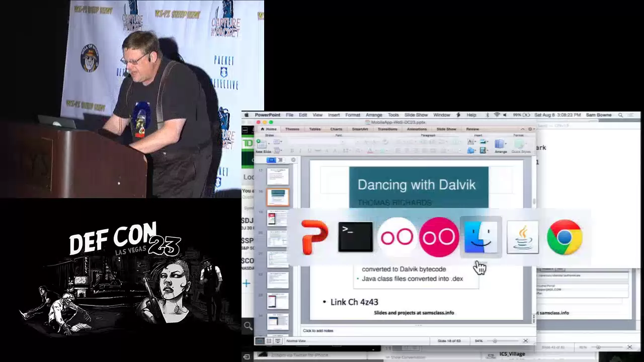Switch to Google Chrome icon
The image size is (644, 362).
tap(565, 237)
